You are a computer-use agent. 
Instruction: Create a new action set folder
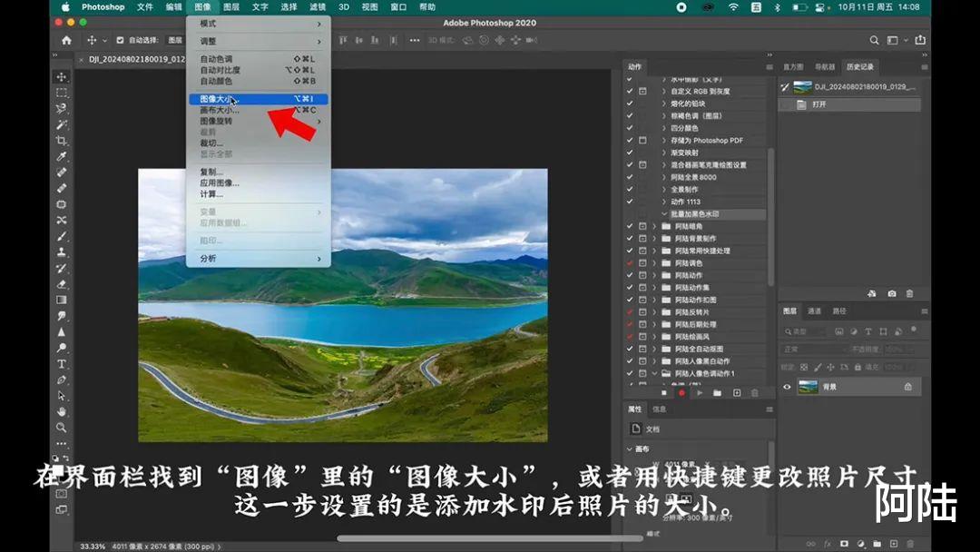tap(718, 392)
